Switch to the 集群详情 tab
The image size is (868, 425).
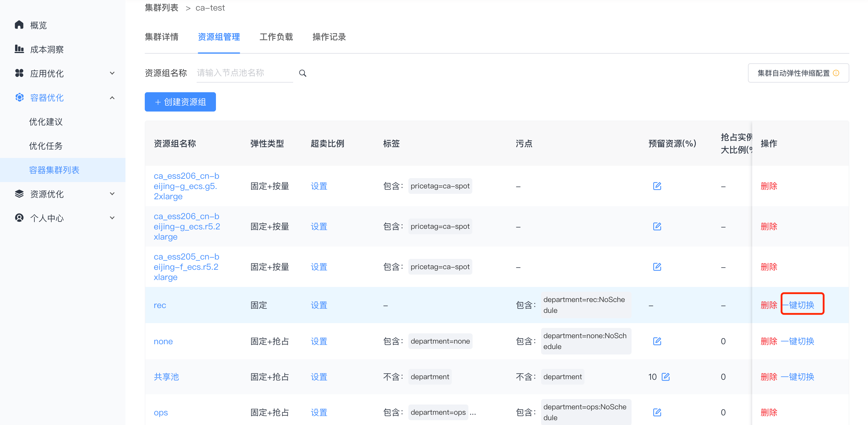(162, 37)
